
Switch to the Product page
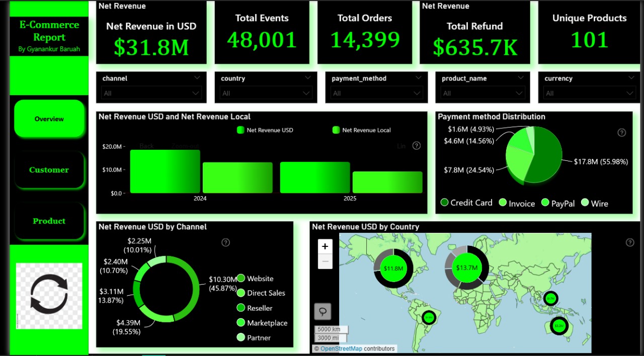(x=49, y=221)
